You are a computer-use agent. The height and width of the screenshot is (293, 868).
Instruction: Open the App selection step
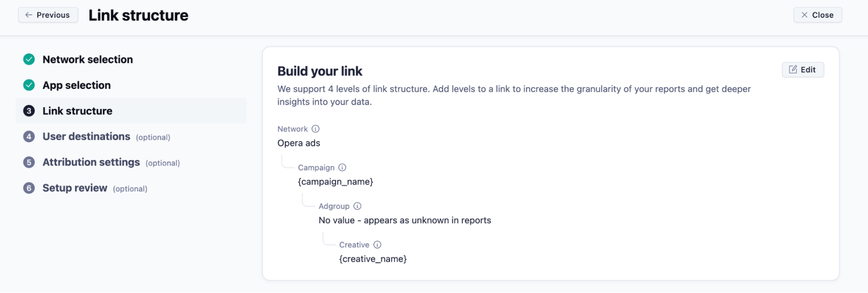point(76,85)
